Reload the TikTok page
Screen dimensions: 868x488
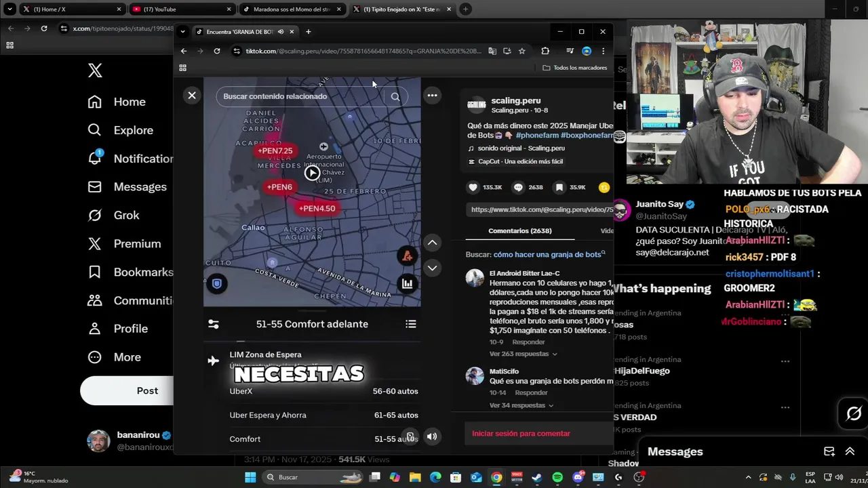tap(217, 51)
